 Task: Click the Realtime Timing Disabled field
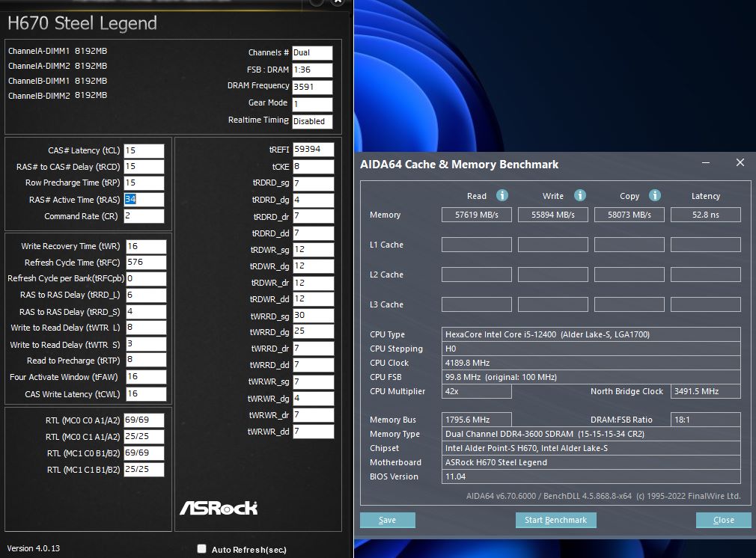pos(312,121)
